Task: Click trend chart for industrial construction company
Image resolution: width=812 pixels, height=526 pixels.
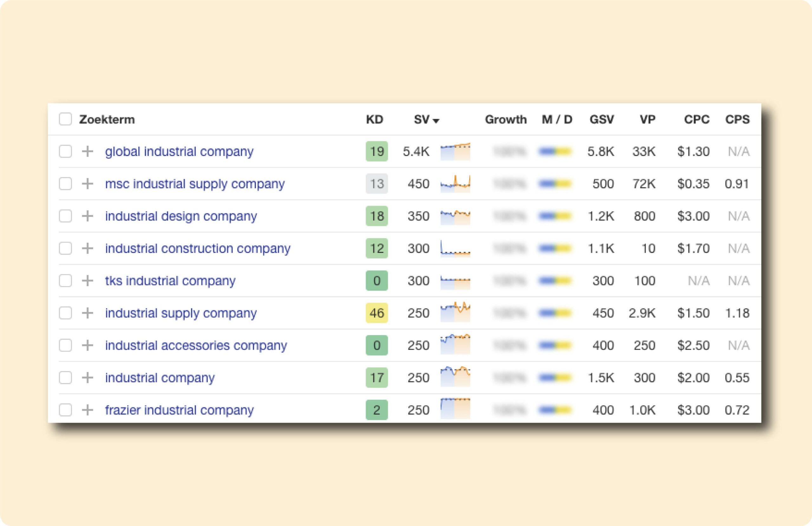Action: [455, 248]
